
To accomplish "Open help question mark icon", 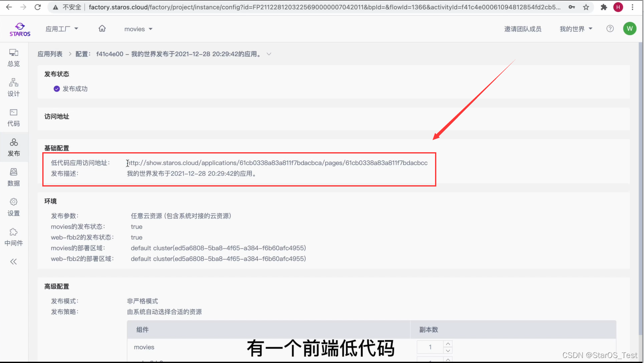I will point(610,28).
